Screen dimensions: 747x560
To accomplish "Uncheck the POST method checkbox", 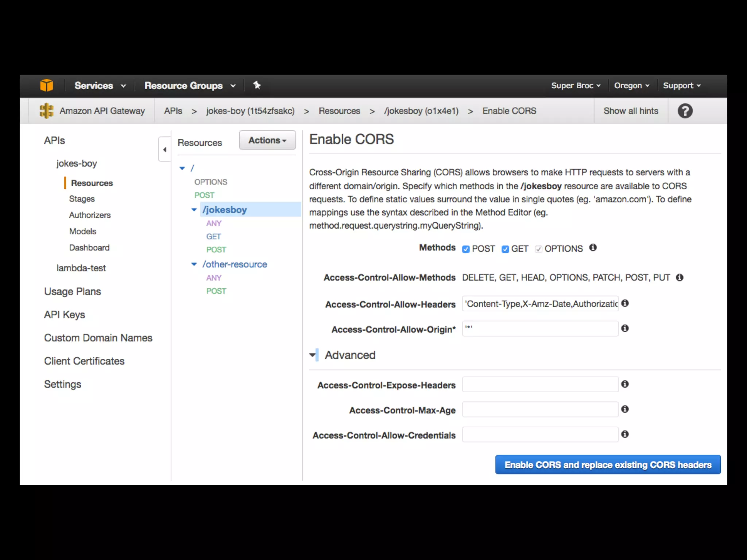I will [x=466, y=249].
